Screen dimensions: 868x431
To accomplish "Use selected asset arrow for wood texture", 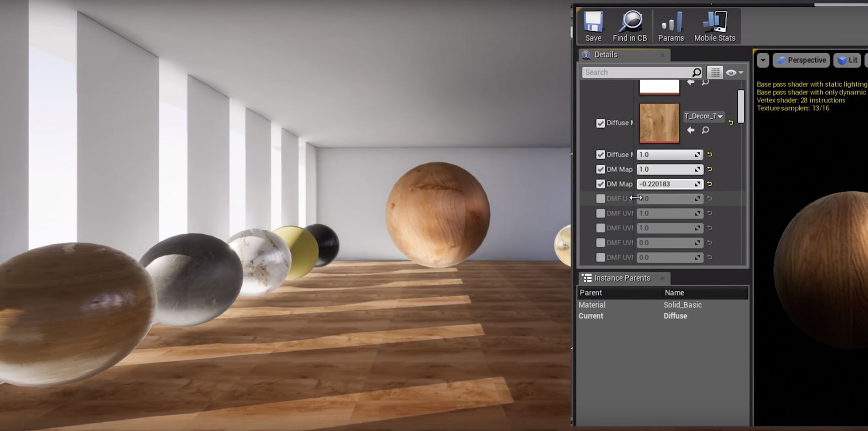I will [690, 130].
